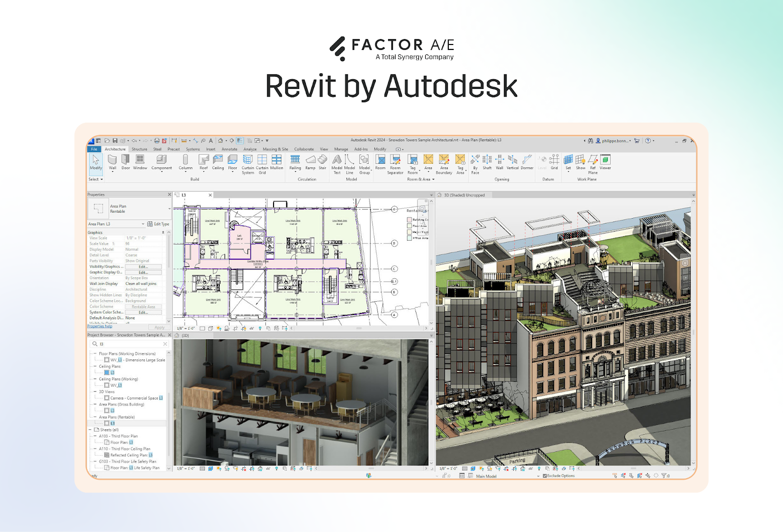
Task: Toggle the Exclude Options checkbox in the status bar
Action: [x=545, y=476]
